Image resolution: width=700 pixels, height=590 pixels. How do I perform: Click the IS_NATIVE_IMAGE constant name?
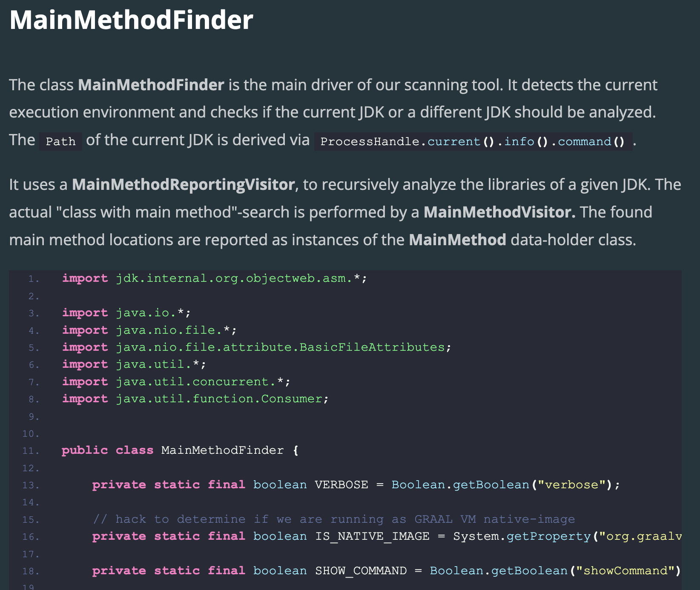coord(372,536)
